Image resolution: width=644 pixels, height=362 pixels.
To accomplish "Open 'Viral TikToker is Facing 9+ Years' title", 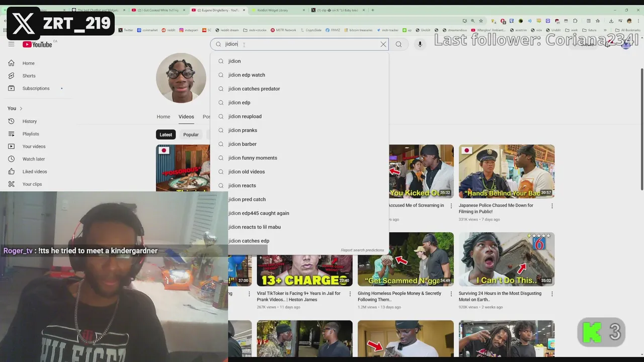I will 298,297.
